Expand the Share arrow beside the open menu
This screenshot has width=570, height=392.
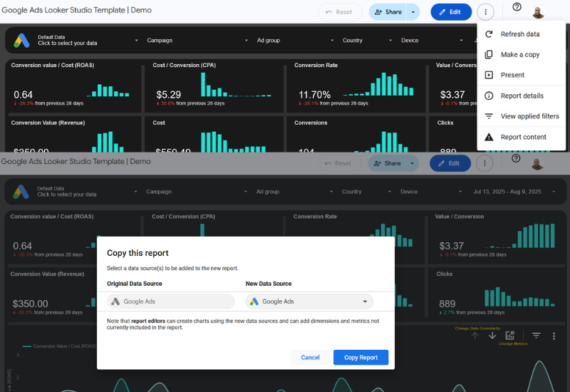(413, 12)
